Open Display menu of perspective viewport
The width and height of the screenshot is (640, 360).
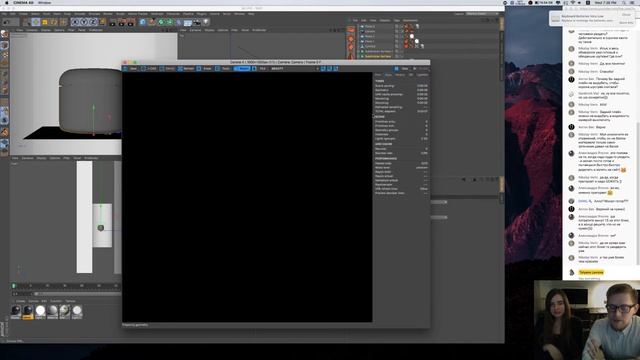[x=46, y=30]
